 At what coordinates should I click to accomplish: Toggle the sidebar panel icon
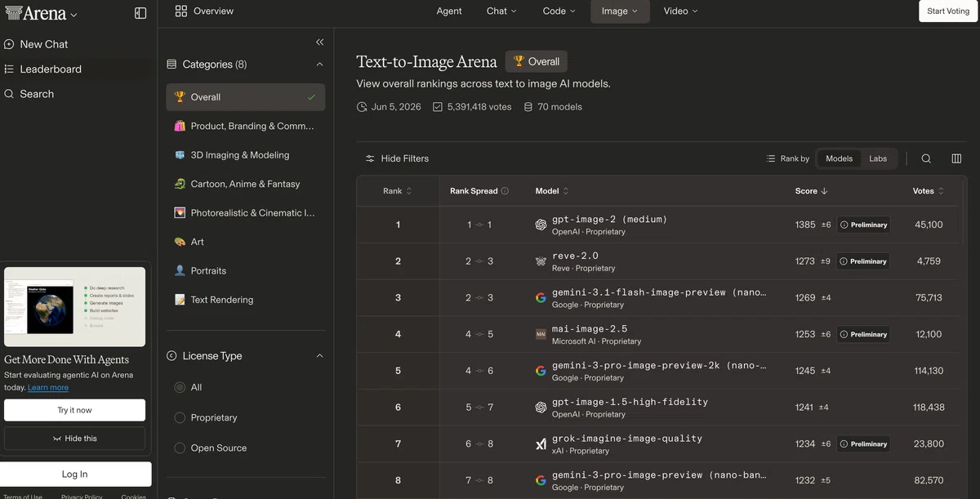140,13
